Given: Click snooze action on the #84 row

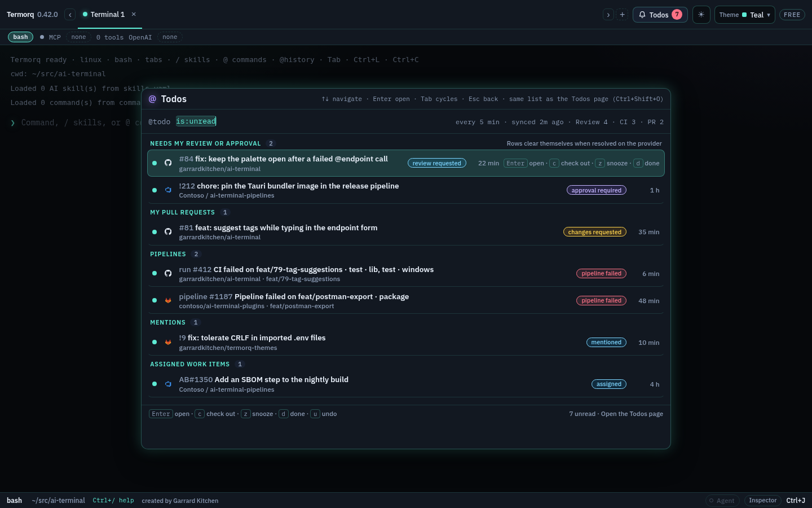Looking at the screenshot, I should (x=612, y=163).
